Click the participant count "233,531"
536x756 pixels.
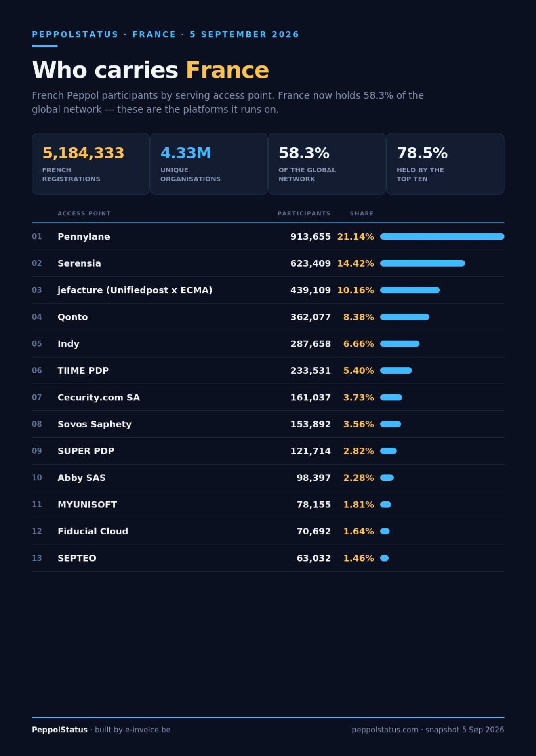pos(311,371)
